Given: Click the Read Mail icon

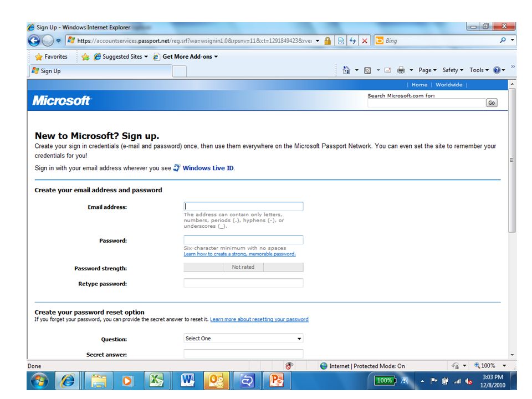Looking at the screenshot, I should 388,70.
